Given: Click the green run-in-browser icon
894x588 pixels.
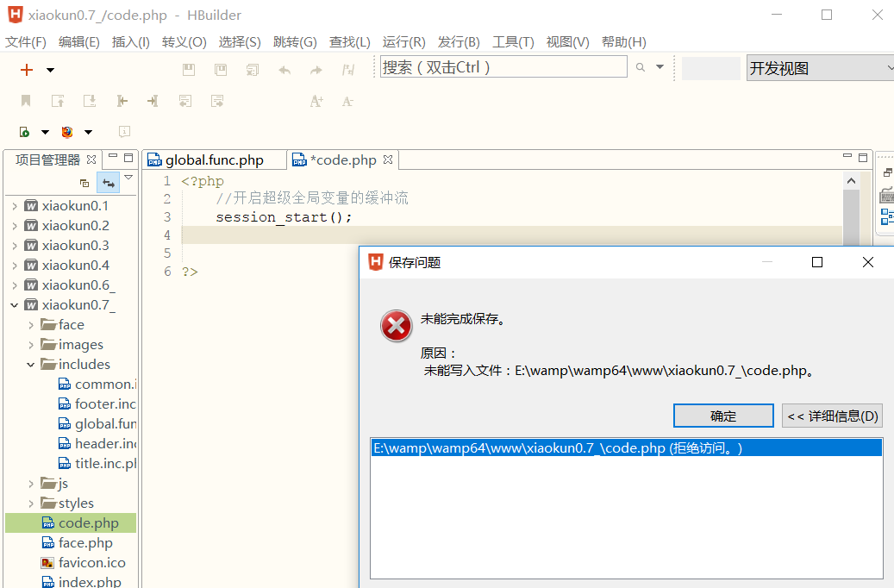Looking at the screenshot, I should coord(24,132).
